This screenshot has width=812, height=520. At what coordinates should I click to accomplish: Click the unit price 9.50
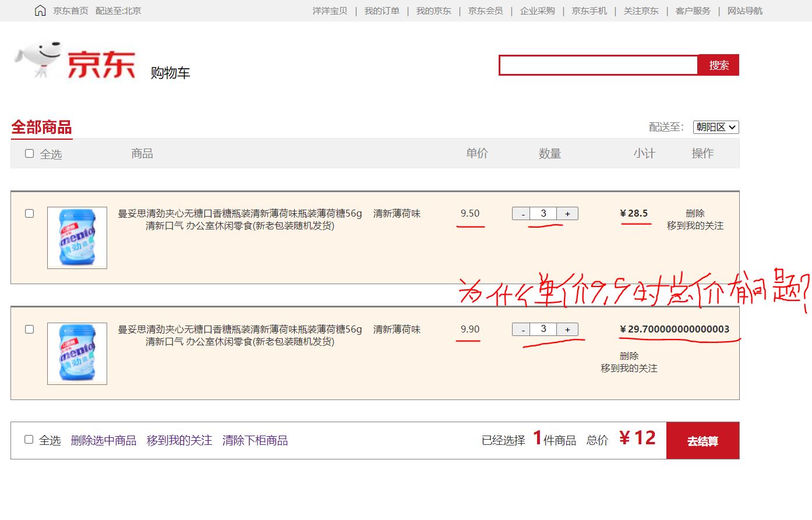[x=470, y=213]
